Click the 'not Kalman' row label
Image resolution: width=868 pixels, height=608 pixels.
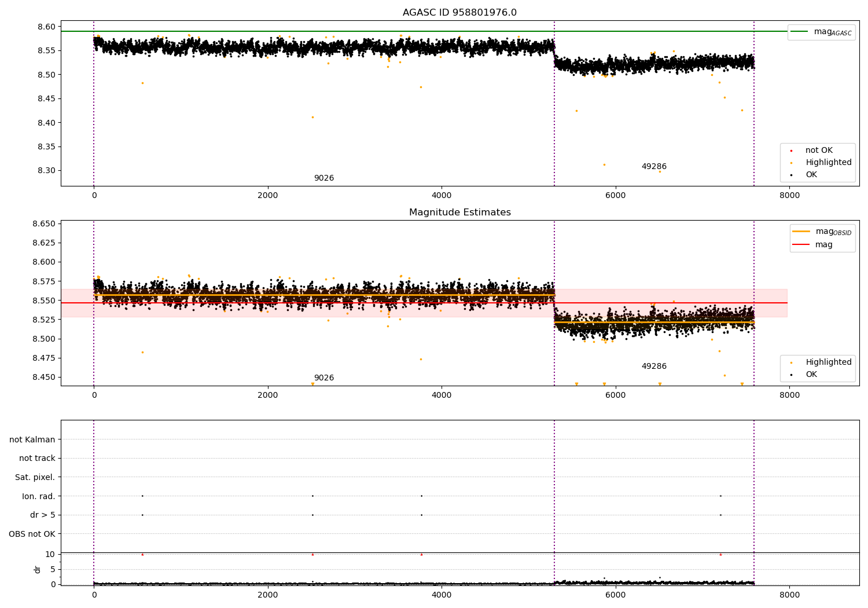[32, 439]
